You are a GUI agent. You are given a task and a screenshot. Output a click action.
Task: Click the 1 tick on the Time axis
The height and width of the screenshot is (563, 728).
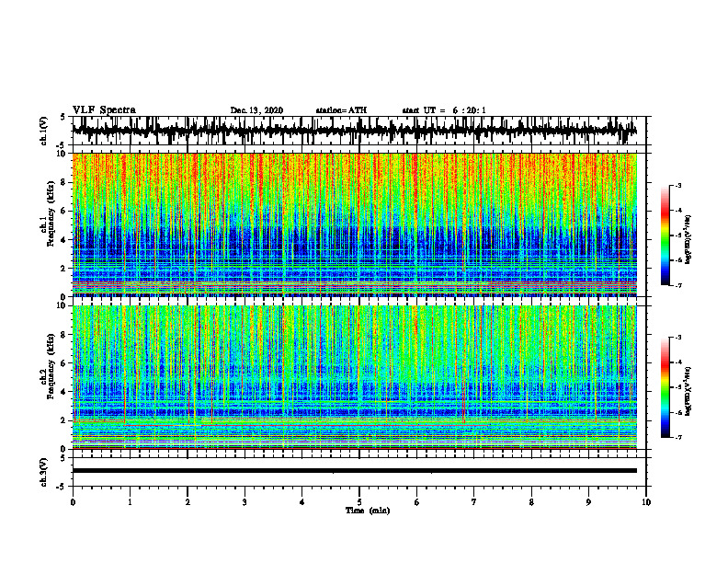(130, 502)
